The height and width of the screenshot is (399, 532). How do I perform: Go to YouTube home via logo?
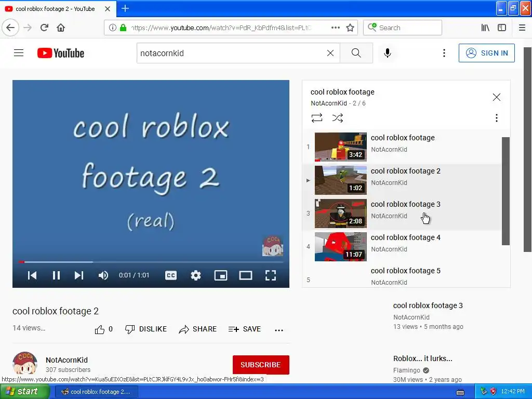click(61, 53)
